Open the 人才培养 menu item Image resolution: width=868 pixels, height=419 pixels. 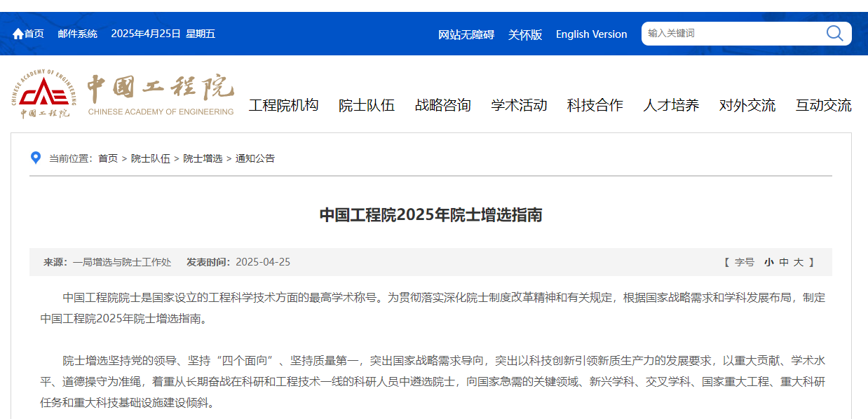pyautogui.click(x=671, y=105)
